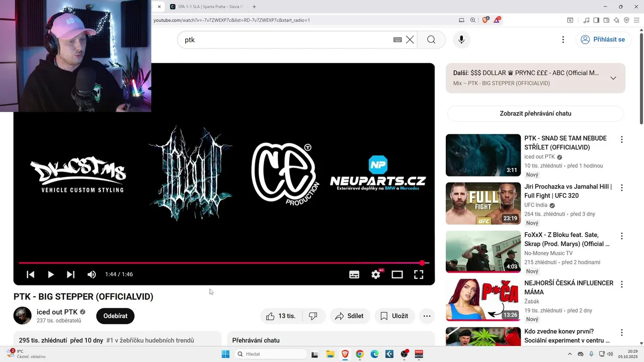This screenshot has height=362, width=644.
Task: Open options for SNAD SE TAM NEBUDE STŘÍLET
Action: click(622, 139)
